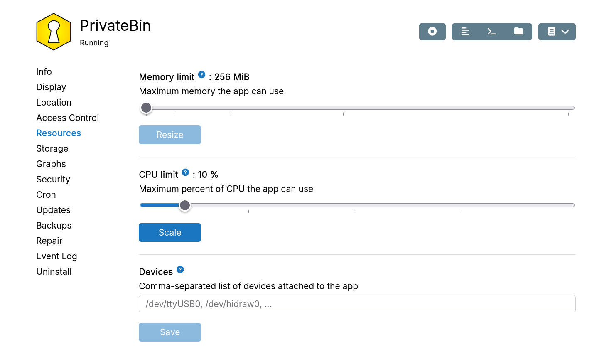View the application logs
Viewport: 614px width, 364px height.
coord(465,31)
